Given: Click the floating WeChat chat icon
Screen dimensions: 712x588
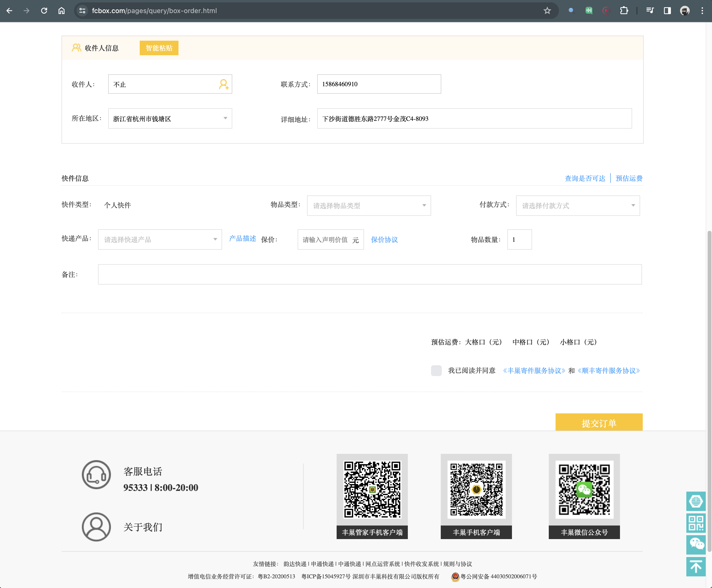Looking at the screenshot, I should coord(696,545).
